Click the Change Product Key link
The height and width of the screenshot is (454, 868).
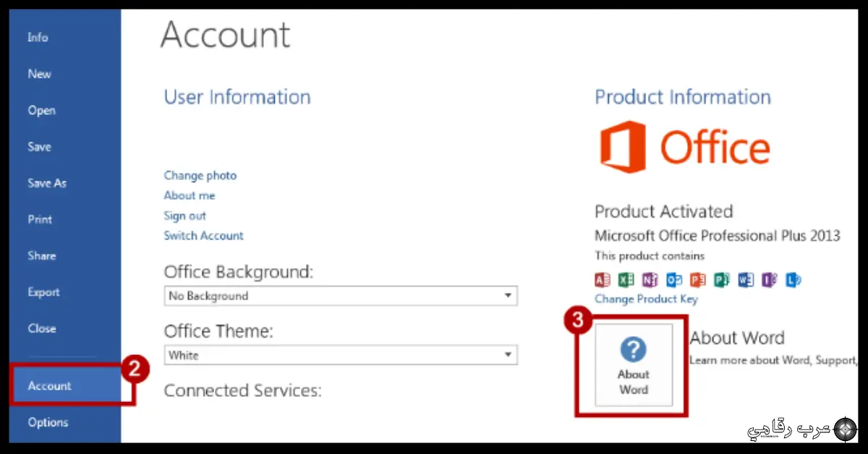[x=646, y=299]
